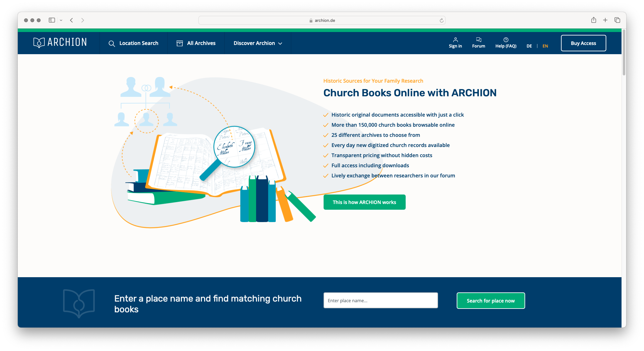The height and width of the screenshot is (351, 644).
Task: Click the open book icon beside place search
Action: click(x=79, y=303)
